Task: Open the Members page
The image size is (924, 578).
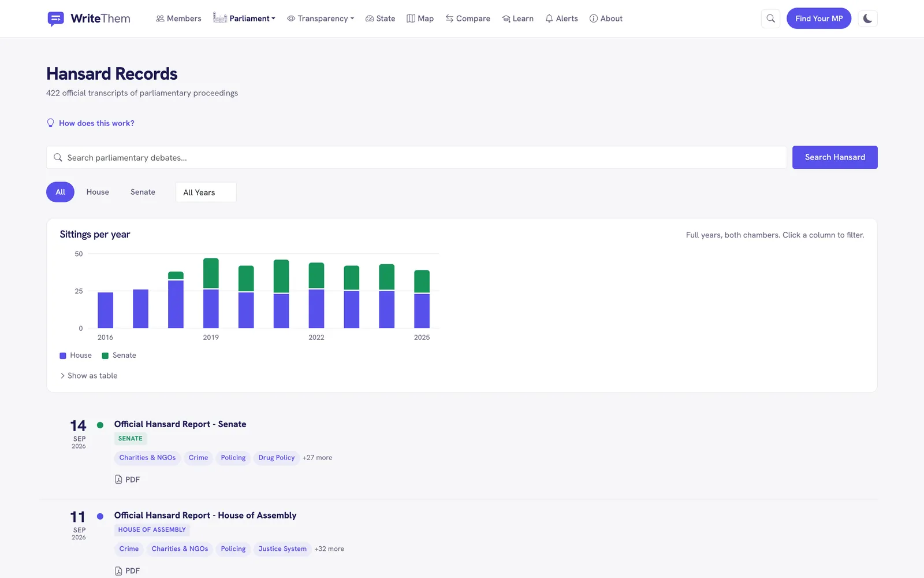Action: [x=178, y=18]
